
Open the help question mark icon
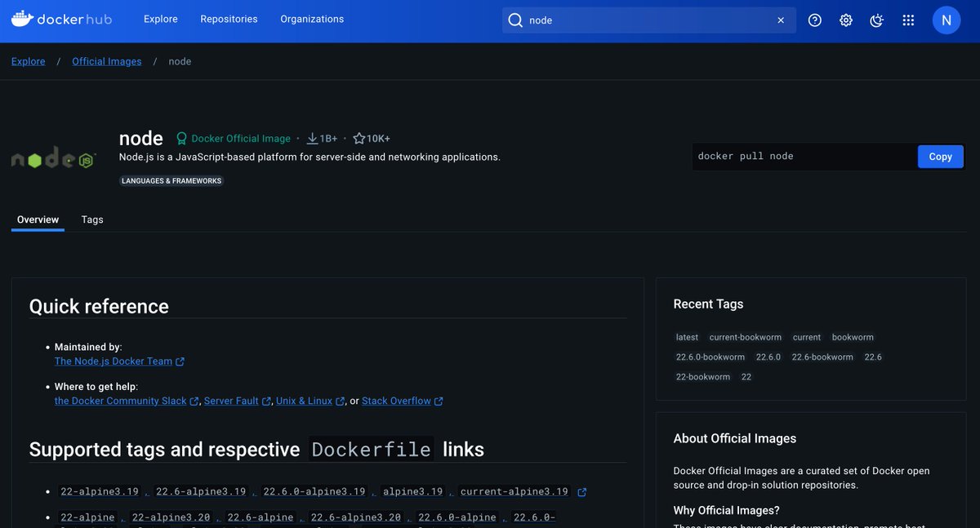[x=815, y=20]
